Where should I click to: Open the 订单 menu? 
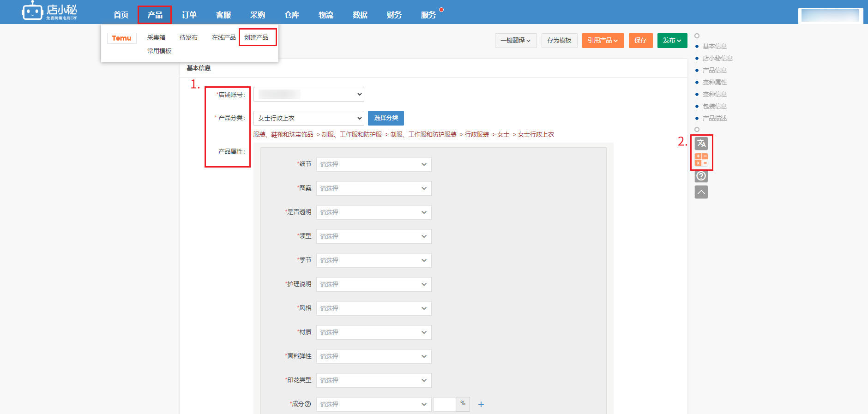(x=189, y=15)
